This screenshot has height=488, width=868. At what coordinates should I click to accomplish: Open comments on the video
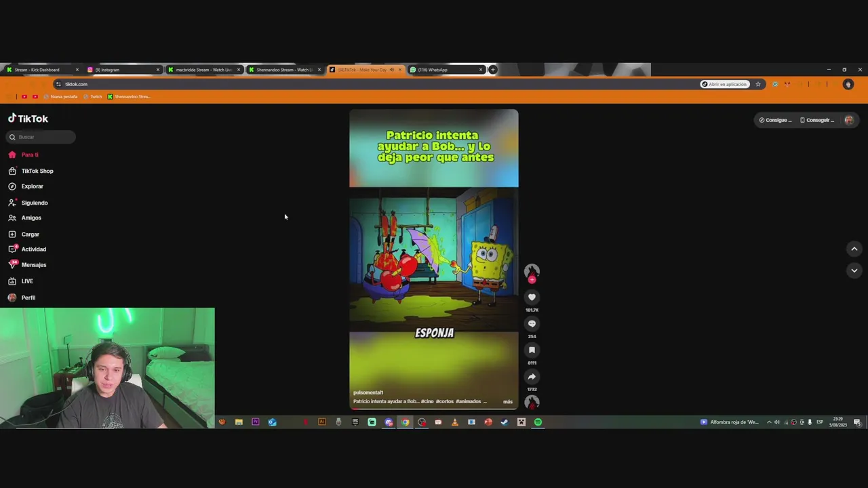pyautogui.click(x=532, y=323)
